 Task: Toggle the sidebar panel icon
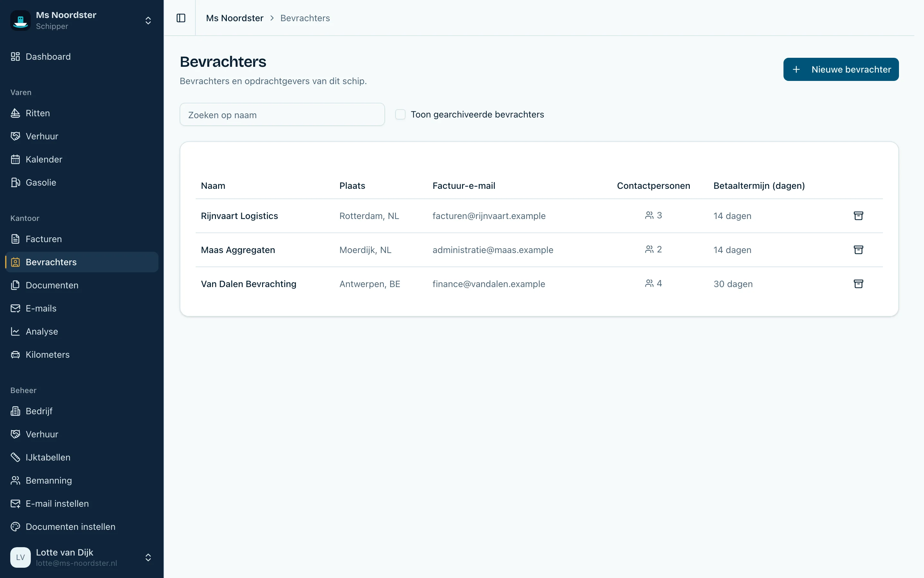click(181, 18)
